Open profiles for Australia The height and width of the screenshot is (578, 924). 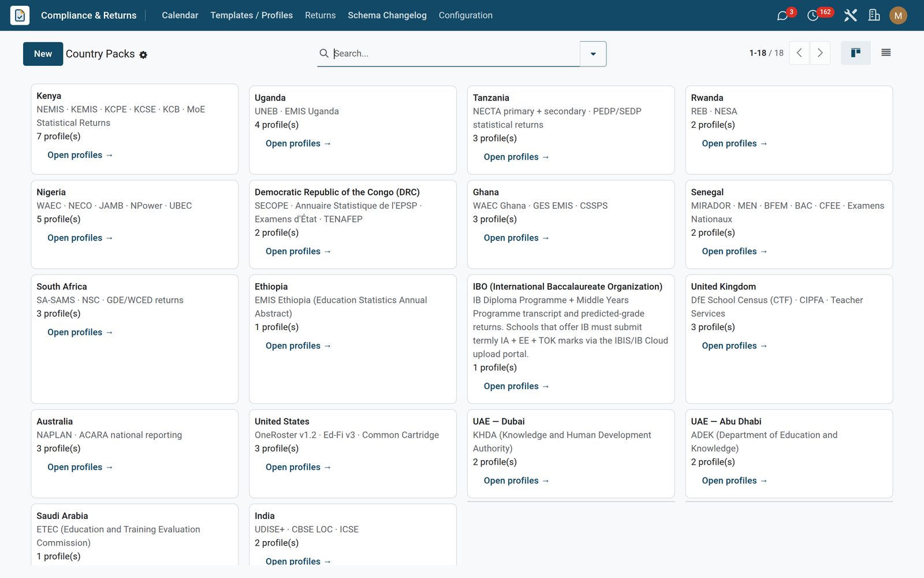[80, 467]
